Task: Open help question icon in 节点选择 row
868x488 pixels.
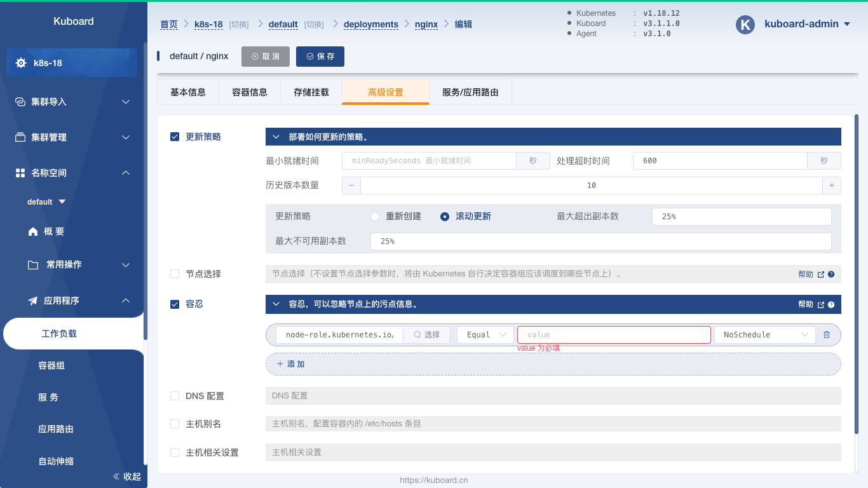Action: [x=831, y=274]
